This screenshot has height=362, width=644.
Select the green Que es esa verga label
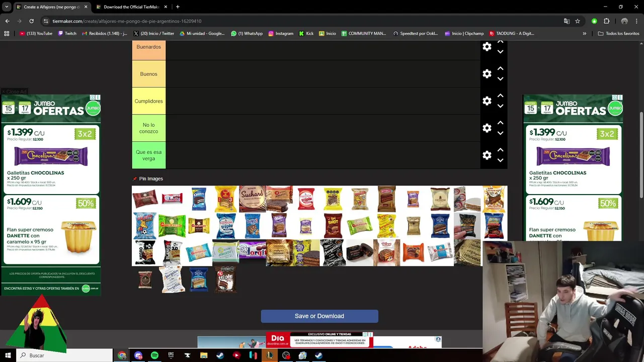tap(148, 155)
